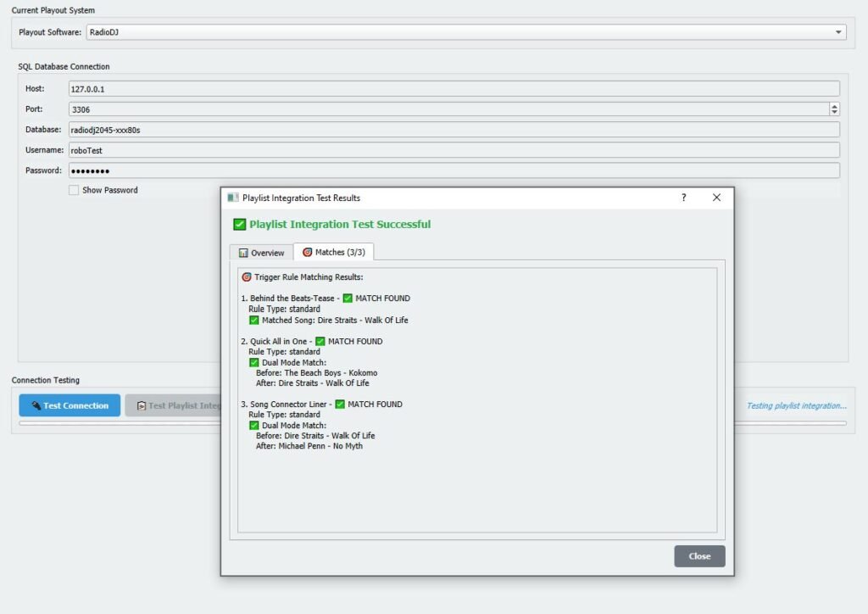868x614 pixels.
Task: Click the Test Connection button
Action: pyautogui.click(x=70, y=405)
